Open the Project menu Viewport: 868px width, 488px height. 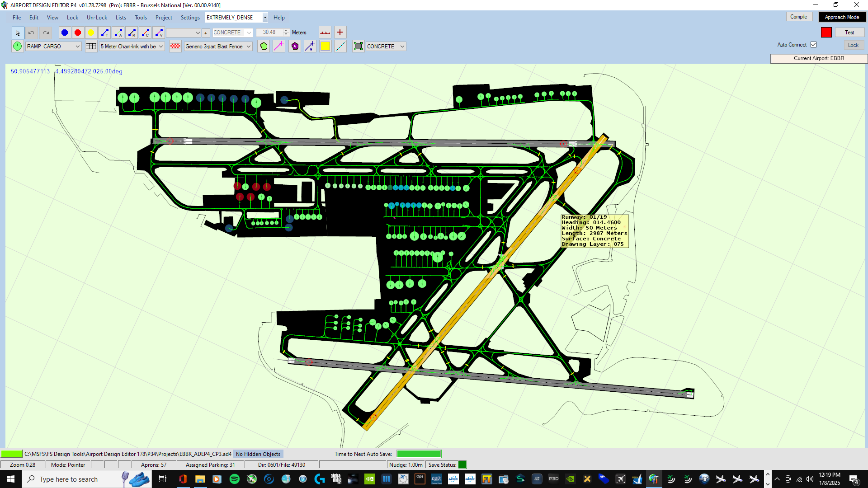tap(164, 18)
